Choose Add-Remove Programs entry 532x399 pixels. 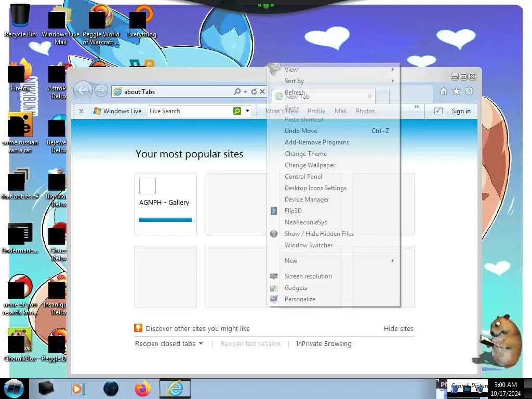[334, 142]
